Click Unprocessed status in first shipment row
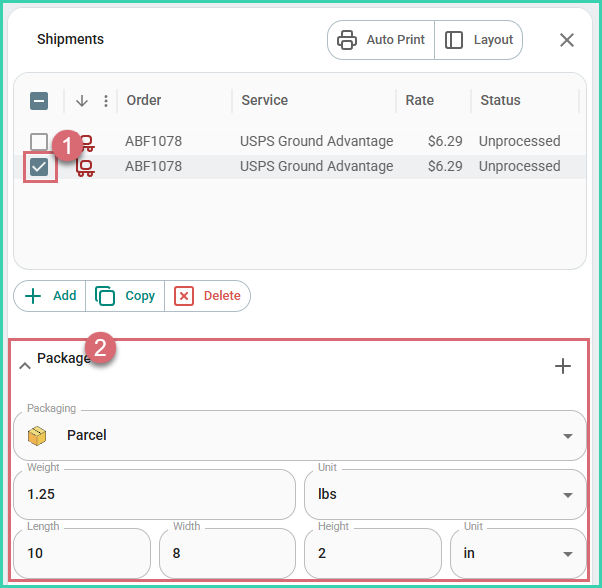Image resolution: width=602 pixels, height=588 pixels. click(519, 141)
